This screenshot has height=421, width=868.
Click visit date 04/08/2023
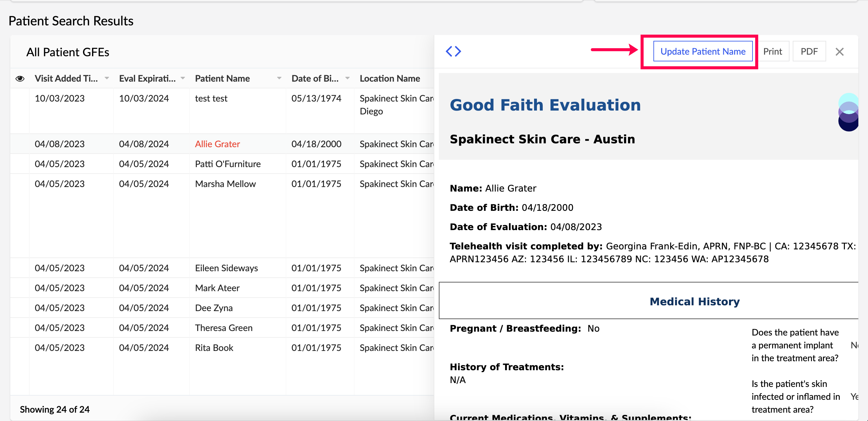click(60, 144)
